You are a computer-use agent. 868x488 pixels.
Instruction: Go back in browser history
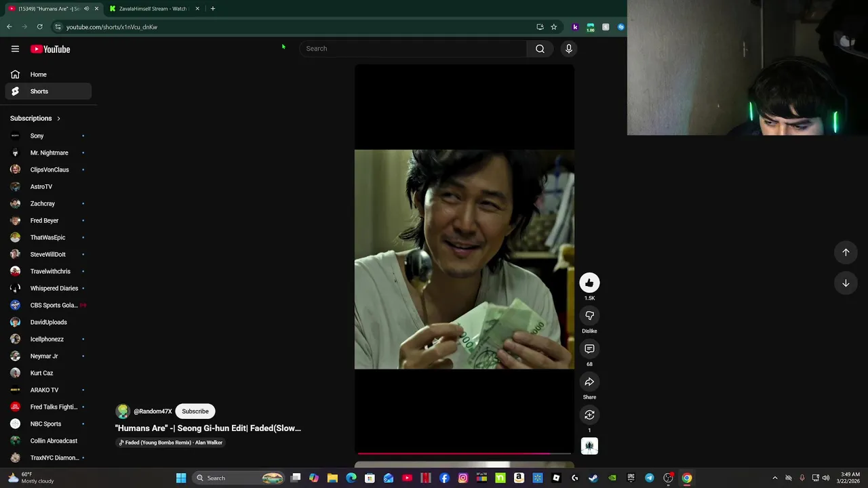[9, 27]
